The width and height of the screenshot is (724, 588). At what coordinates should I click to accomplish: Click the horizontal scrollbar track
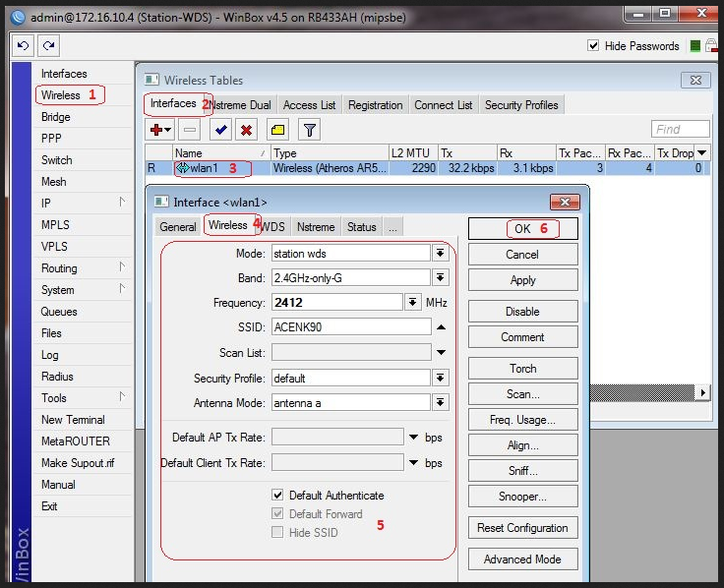click(641, 392)
